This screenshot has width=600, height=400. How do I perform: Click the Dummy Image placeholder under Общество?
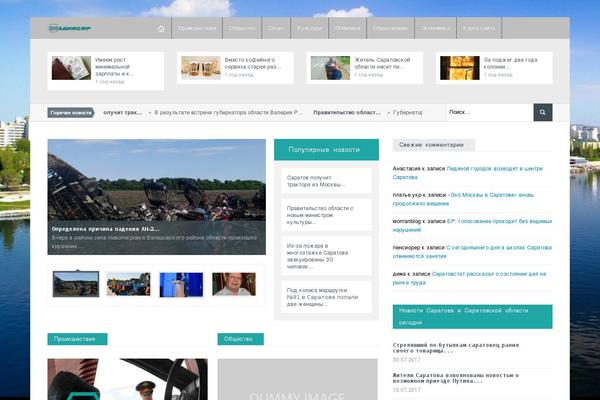pos(298,379)
